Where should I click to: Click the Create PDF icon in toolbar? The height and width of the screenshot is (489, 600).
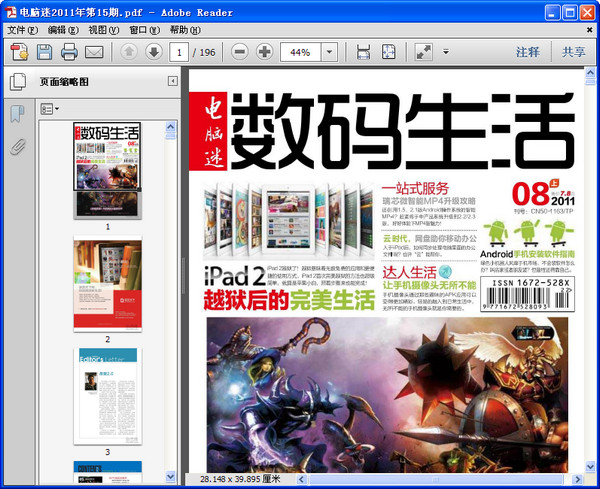[x=19, y=51]
